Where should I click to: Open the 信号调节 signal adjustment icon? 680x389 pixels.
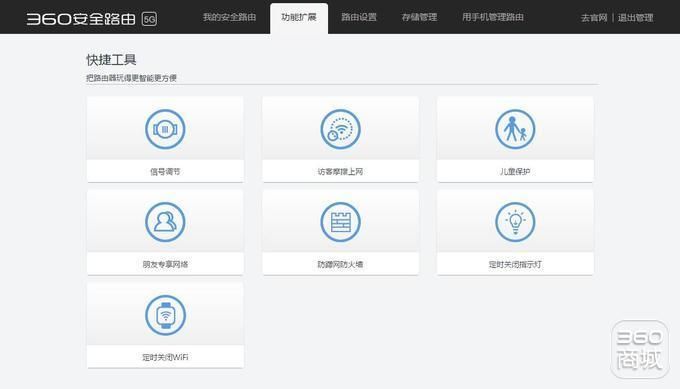165,129
